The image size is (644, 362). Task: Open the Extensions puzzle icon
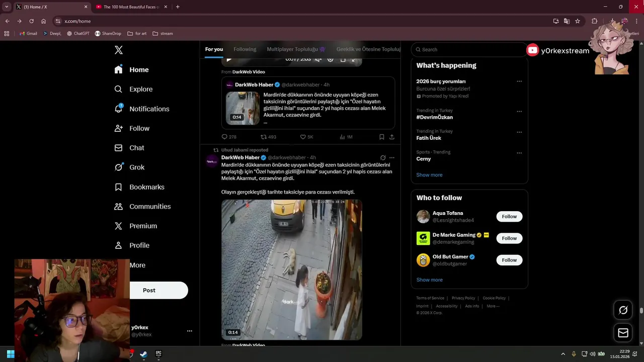coord(594,21)
